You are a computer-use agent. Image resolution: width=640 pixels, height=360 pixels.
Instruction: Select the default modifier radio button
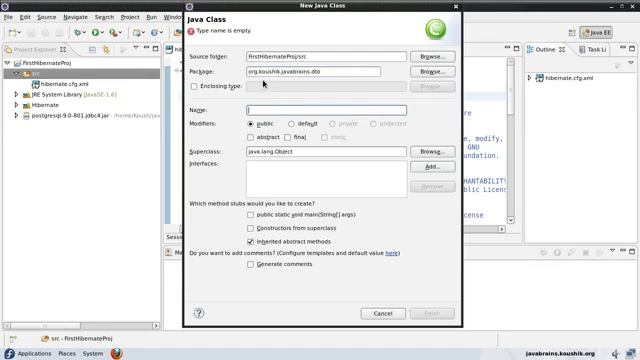point(291,124)
